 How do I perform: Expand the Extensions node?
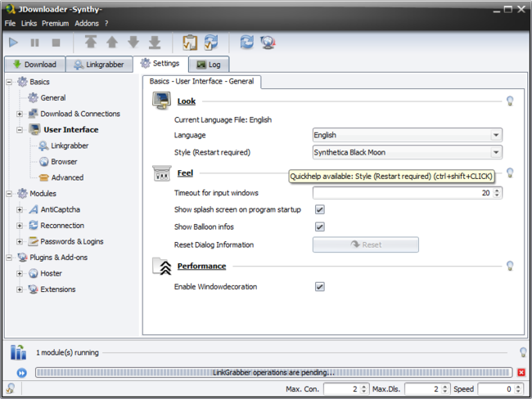[20, 289]
